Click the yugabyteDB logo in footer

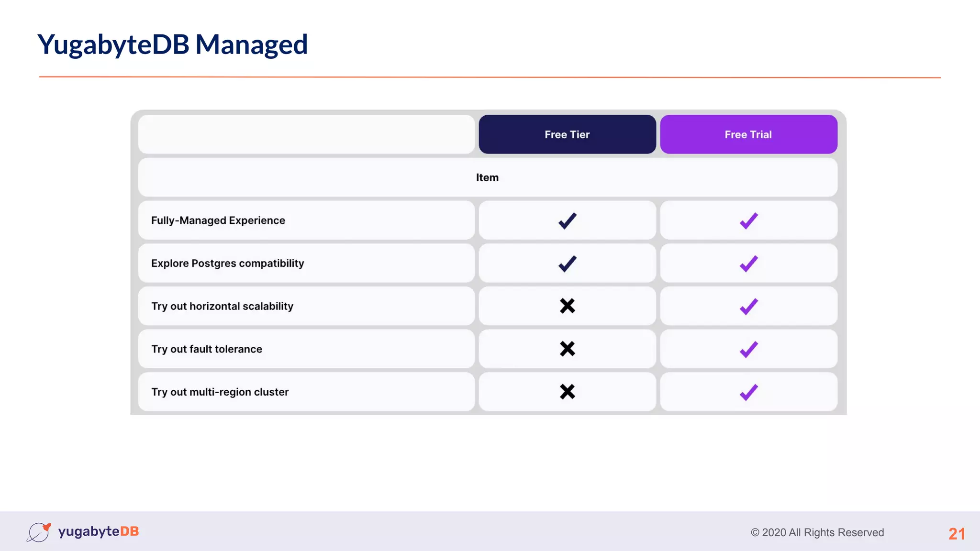(x=83, y=532)
